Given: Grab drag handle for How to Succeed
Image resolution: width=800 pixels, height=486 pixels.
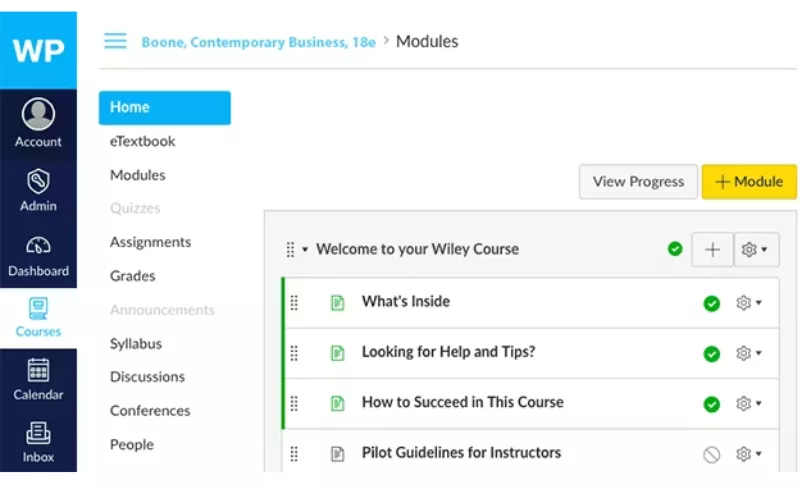Looking at the screenshot, I should [294, 403].
